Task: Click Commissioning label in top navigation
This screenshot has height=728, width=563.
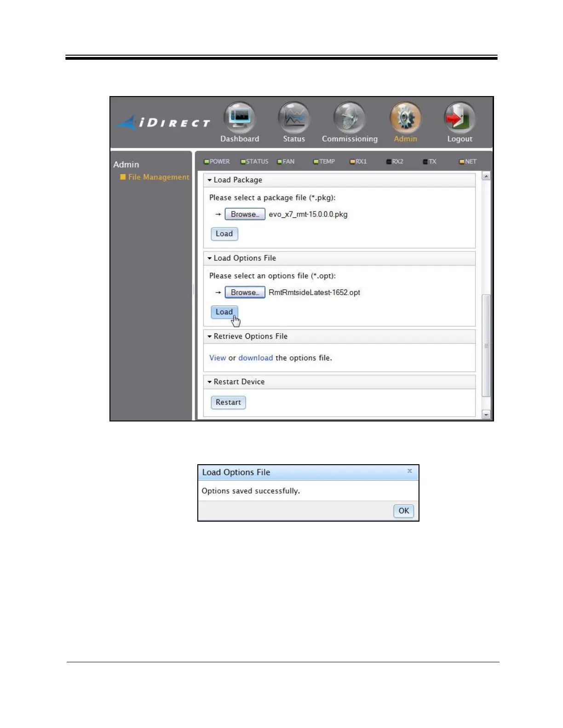Action: [x=350, y=139]
